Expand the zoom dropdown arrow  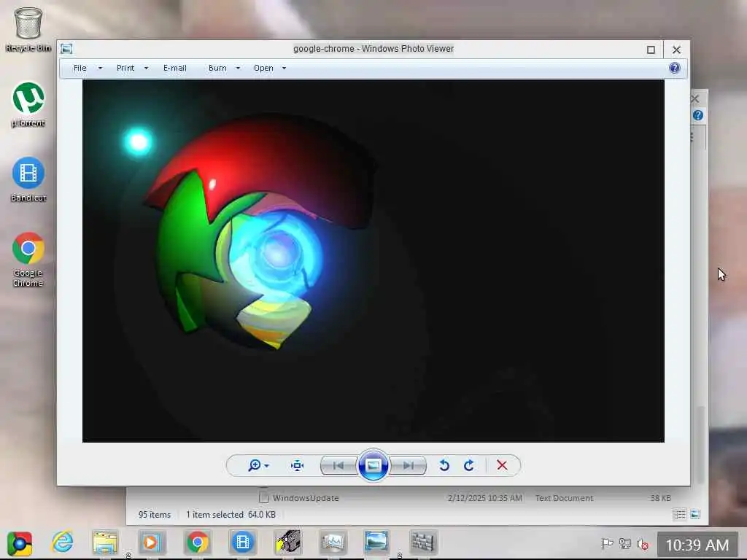[x=267, y=466]
